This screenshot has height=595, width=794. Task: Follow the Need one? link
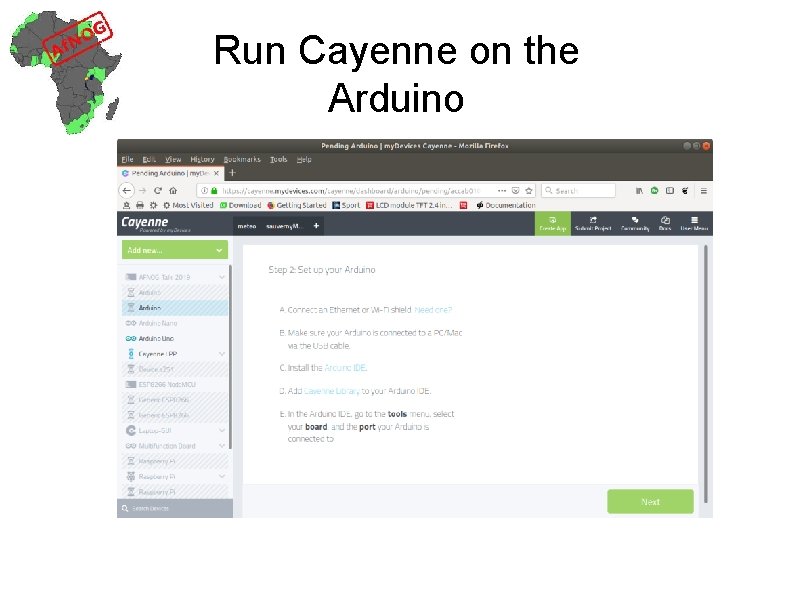pos(433,310)
